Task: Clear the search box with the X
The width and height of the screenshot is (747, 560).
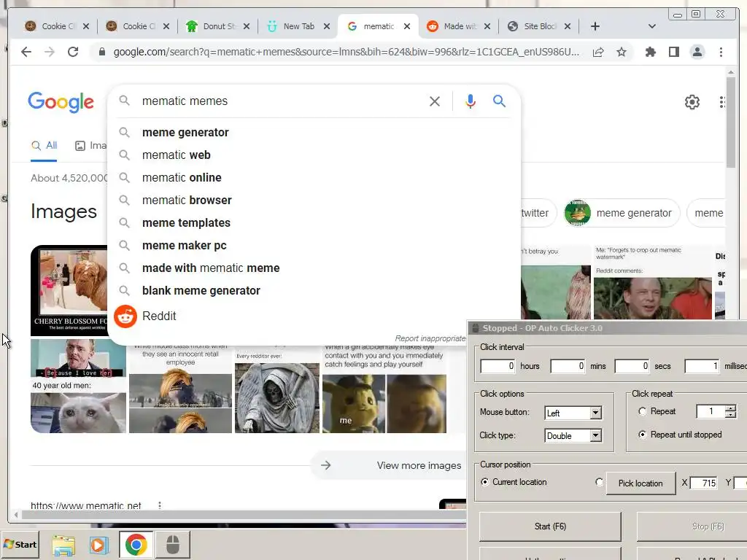Action: pos(435,101)
